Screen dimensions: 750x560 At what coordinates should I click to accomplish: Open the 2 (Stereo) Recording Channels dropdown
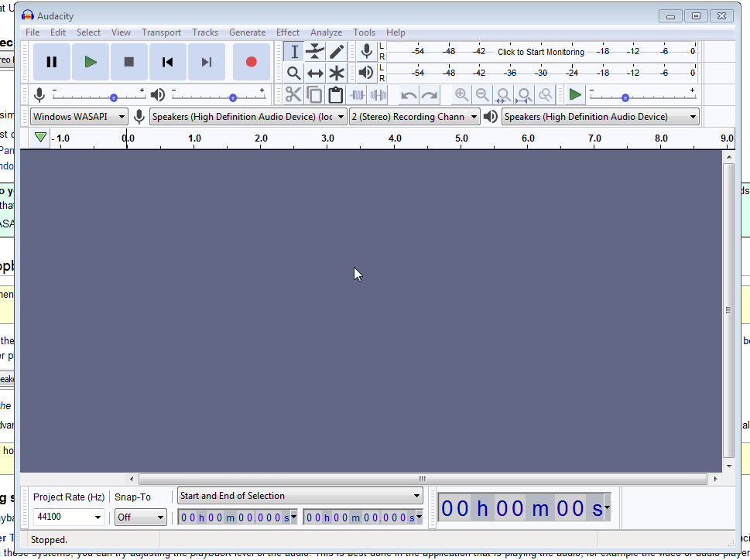(415, 117)
